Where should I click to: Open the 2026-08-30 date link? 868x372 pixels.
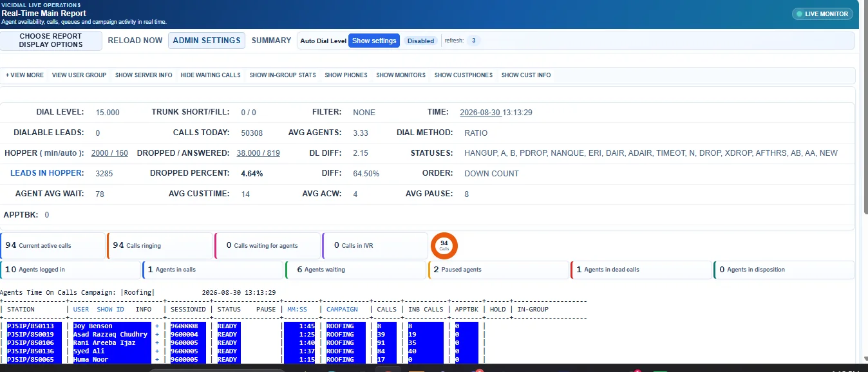(480, 113)
